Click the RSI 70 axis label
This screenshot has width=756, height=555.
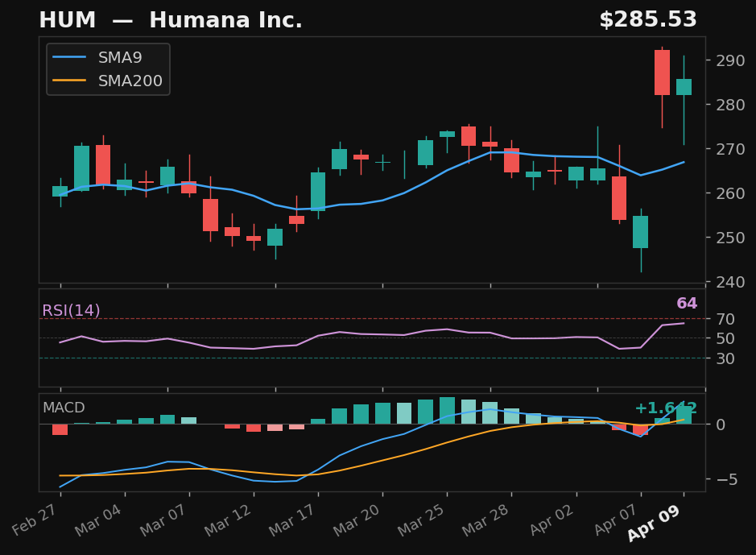pyautogui.click(x=725, y=319)
